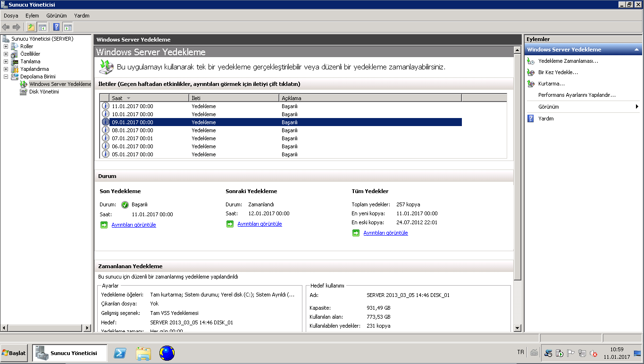
Task: Select the 10.01.2017 00:00 backup message
Action: click(x=281, y=114)
